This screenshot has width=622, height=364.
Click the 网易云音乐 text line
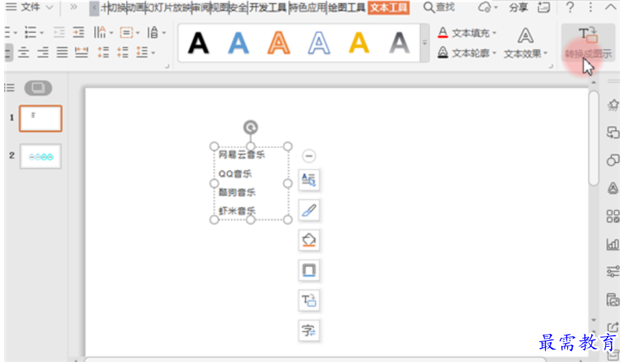(242, 155)
